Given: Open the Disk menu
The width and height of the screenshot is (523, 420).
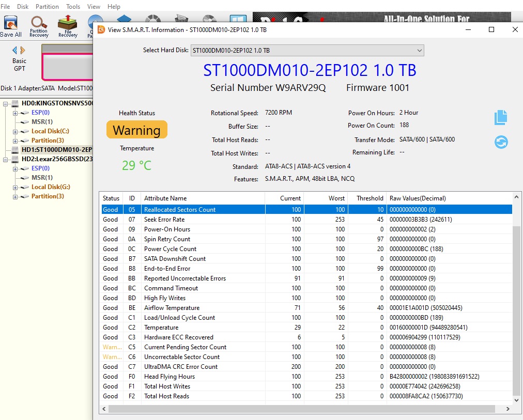Looking at the screenshot, I should point(23,7).
